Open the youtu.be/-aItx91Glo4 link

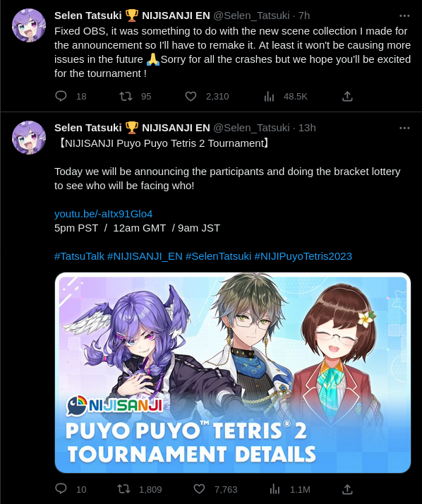point(104,214)
